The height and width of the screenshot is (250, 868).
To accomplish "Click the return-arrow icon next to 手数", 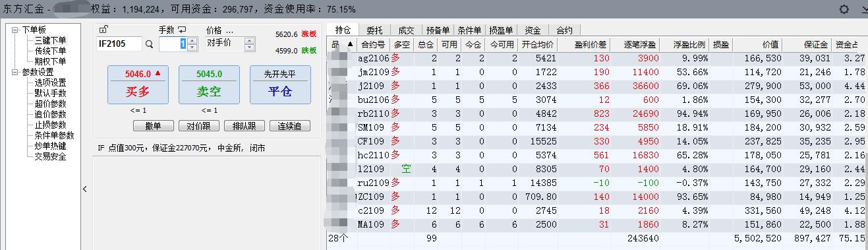I will [182, 30].
